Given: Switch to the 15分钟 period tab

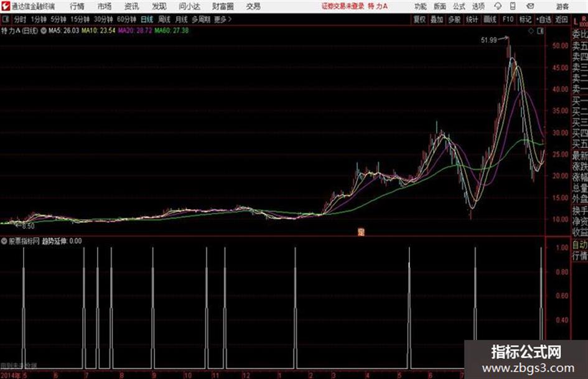Looking at the screenshot, I should click(x=80, y=19).
